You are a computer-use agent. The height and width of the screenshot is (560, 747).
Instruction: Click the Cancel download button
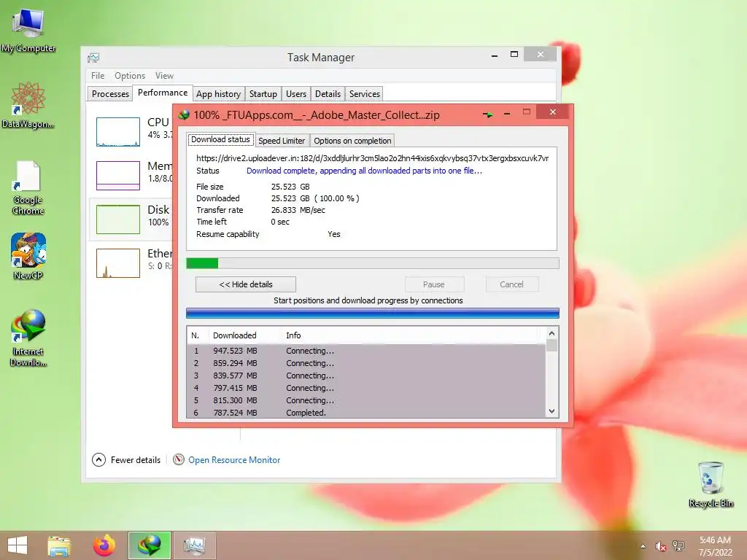coord(511,284)
